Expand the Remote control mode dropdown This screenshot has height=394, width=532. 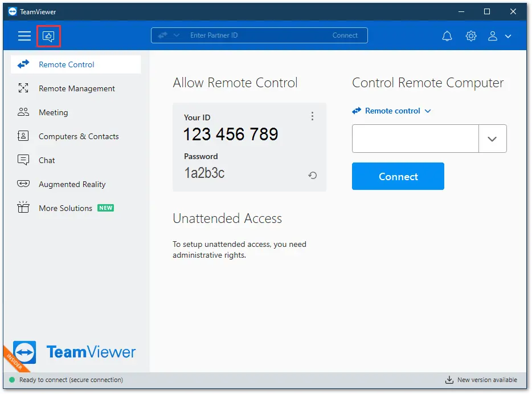[391, 111]
